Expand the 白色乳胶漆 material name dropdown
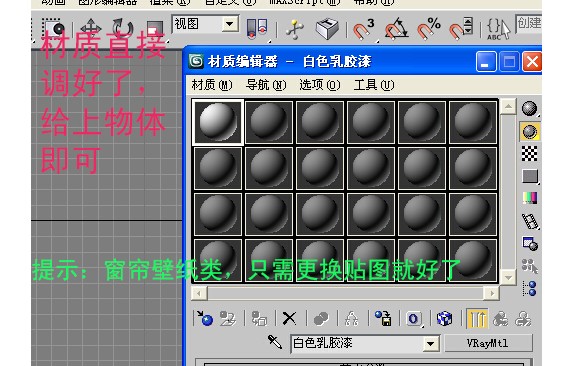 pyautogui.click(x=430, y=343)
